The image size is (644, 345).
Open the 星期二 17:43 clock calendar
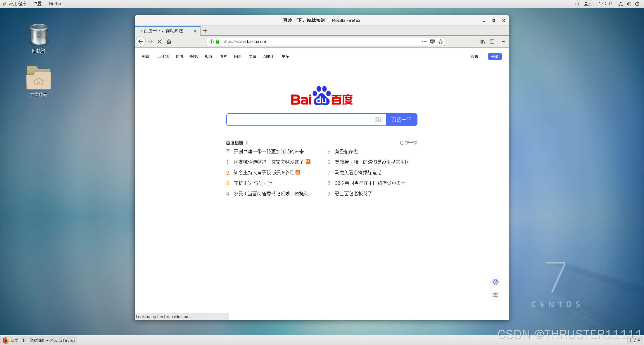pos(598,4)
